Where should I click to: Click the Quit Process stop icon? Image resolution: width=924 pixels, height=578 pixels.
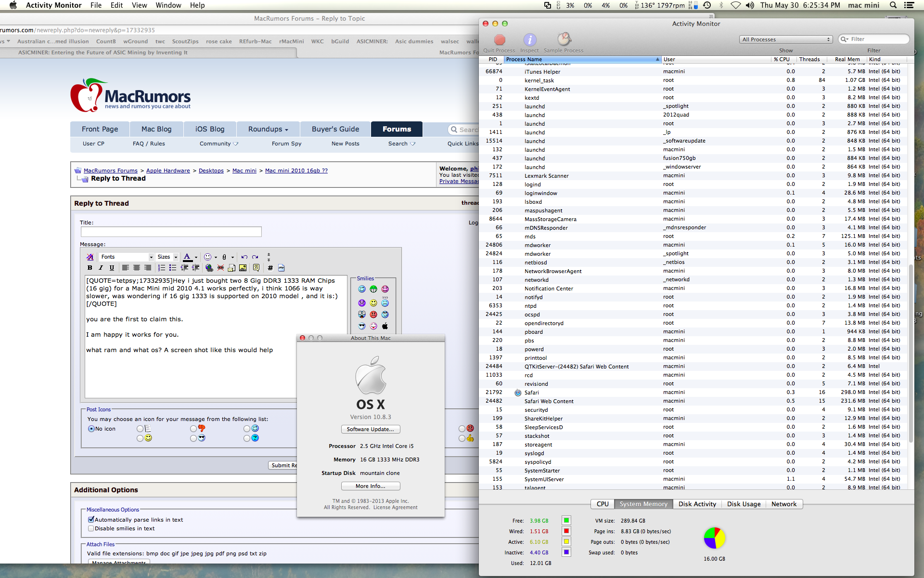pyautogui.click(x=500, y=39)
